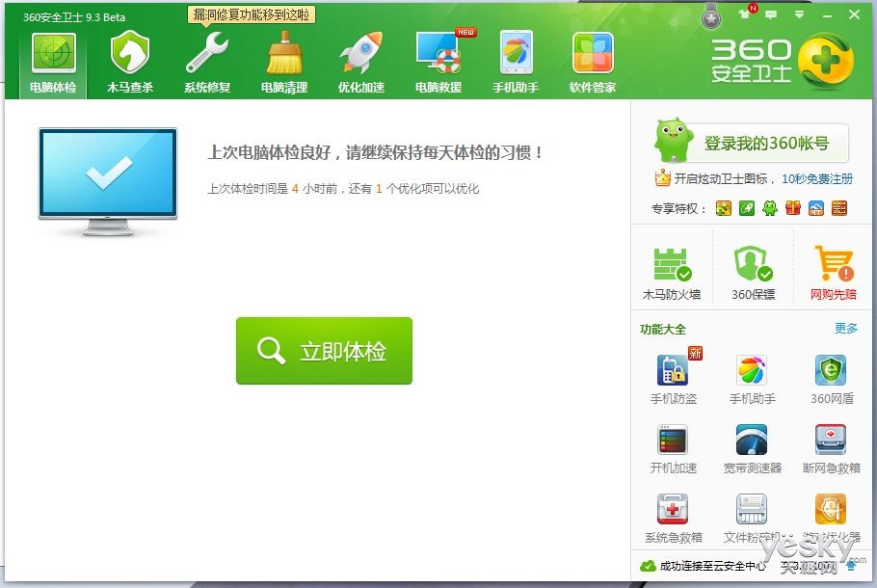Go to 优化加速 rocket tab

361,63
